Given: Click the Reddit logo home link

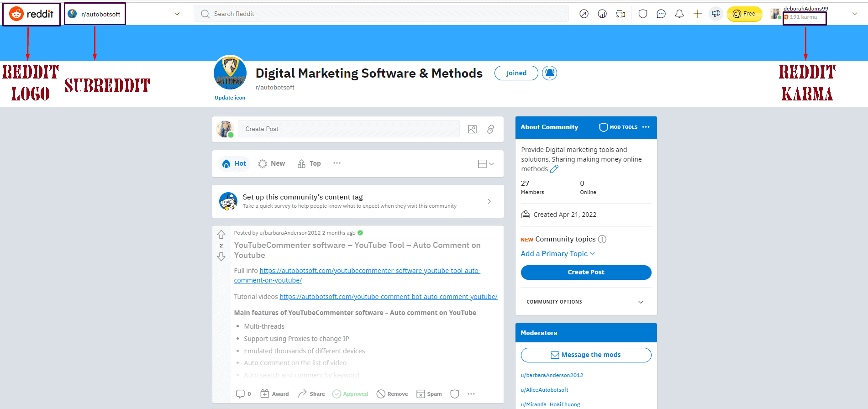Looking at the screenshot, I should tap(31, 14).
